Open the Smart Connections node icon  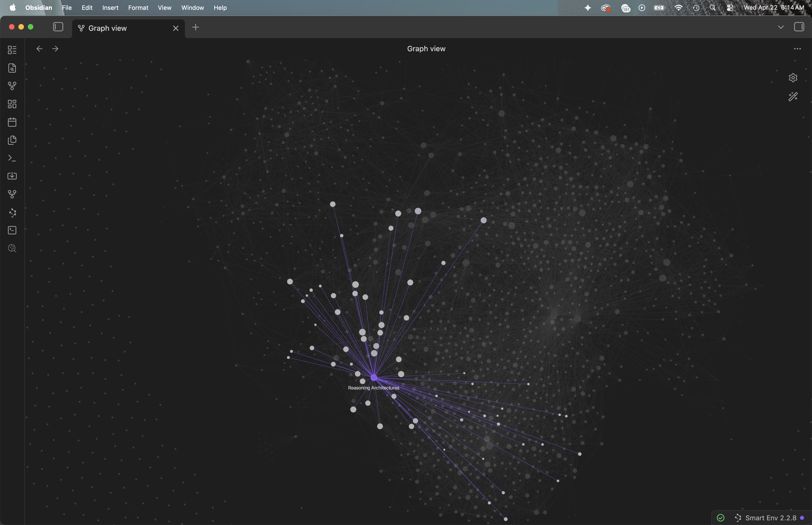[12, 213]
